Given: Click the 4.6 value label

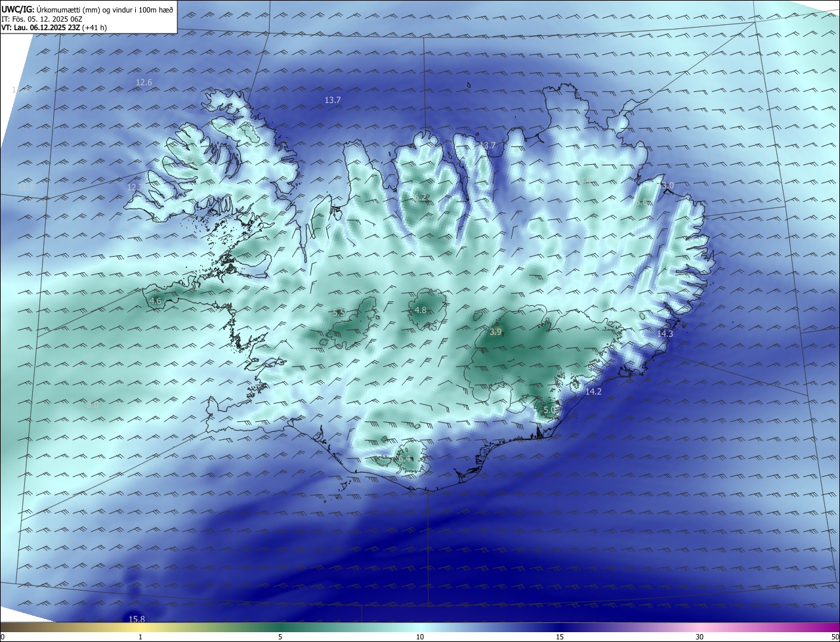Looking at the screenshot, I should (x=156, y=301).
